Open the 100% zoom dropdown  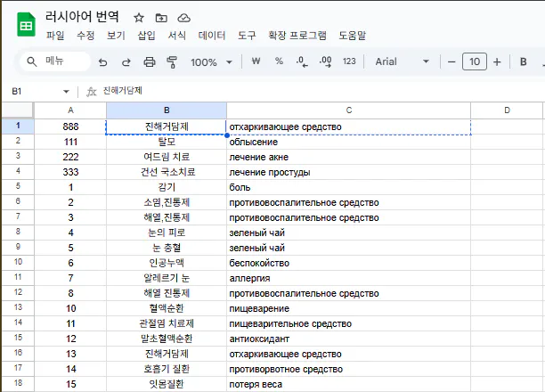pyautogui.click(x=211, y=62)
